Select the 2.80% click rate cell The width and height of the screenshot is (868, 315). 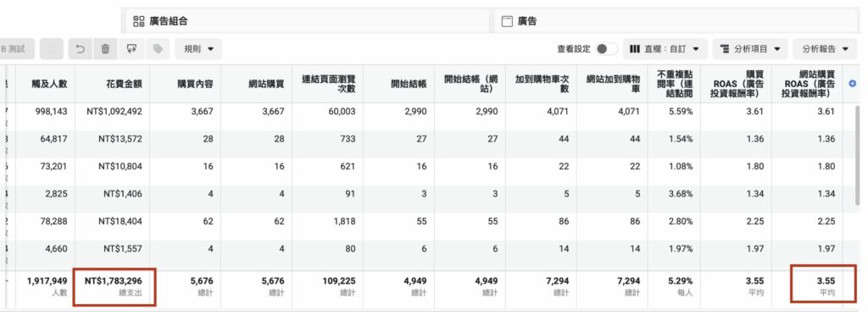674,227
